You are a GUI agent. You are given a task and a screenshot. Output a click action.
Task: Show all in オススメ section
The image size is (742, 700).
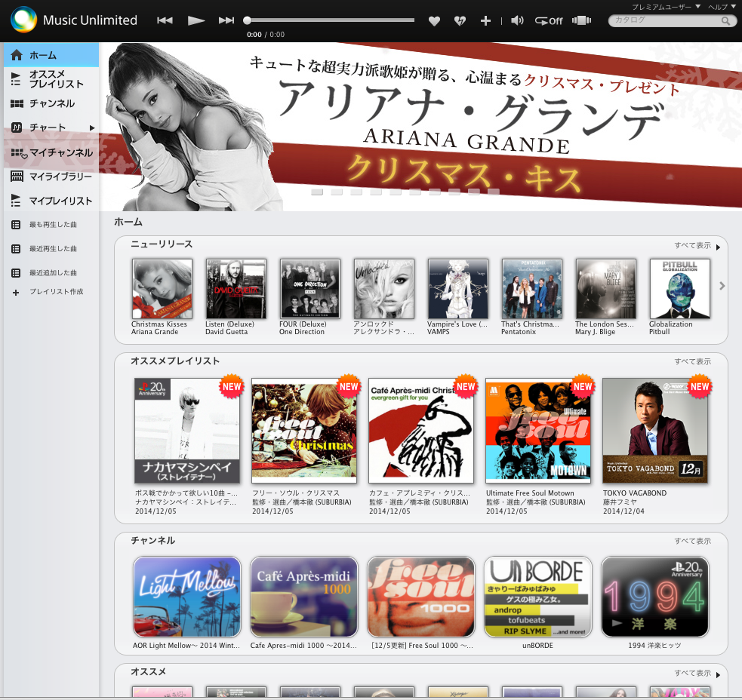click(692, 673)
